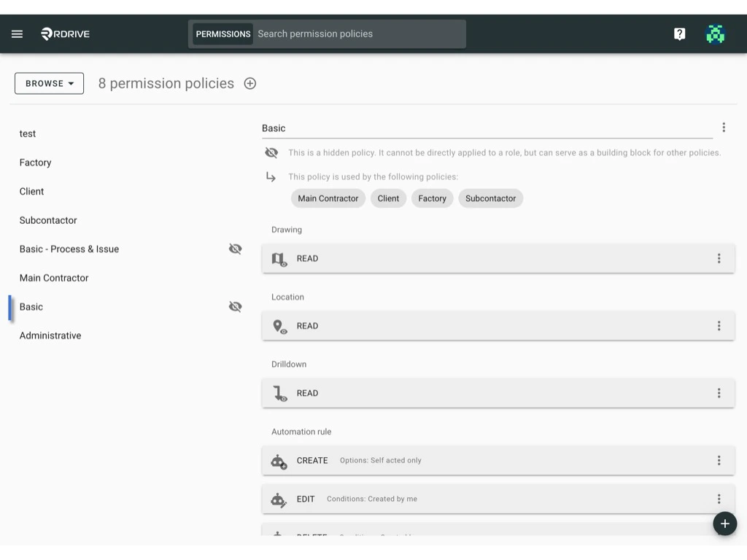Click the drawing icon on the Drawing READ row
747x560 pixels.
click(x=278, y=258)
